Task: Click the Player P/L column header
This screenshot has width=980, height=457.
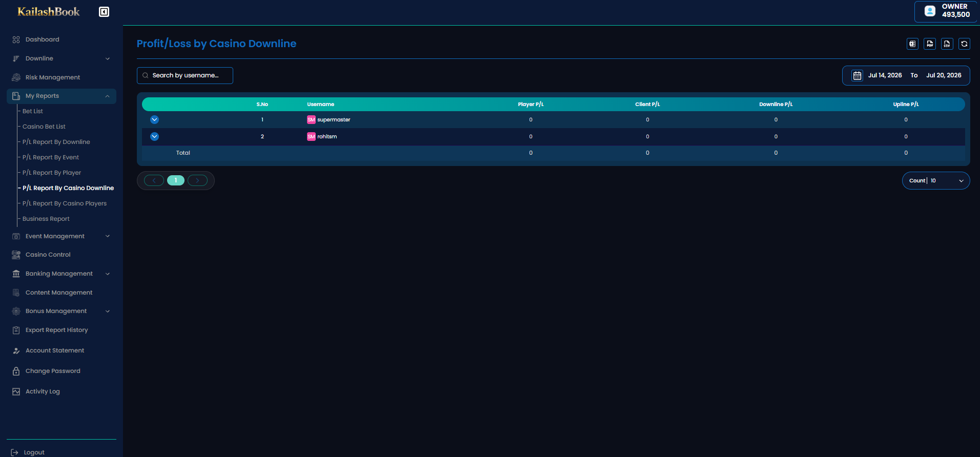Action: click(x=530, y=105)
